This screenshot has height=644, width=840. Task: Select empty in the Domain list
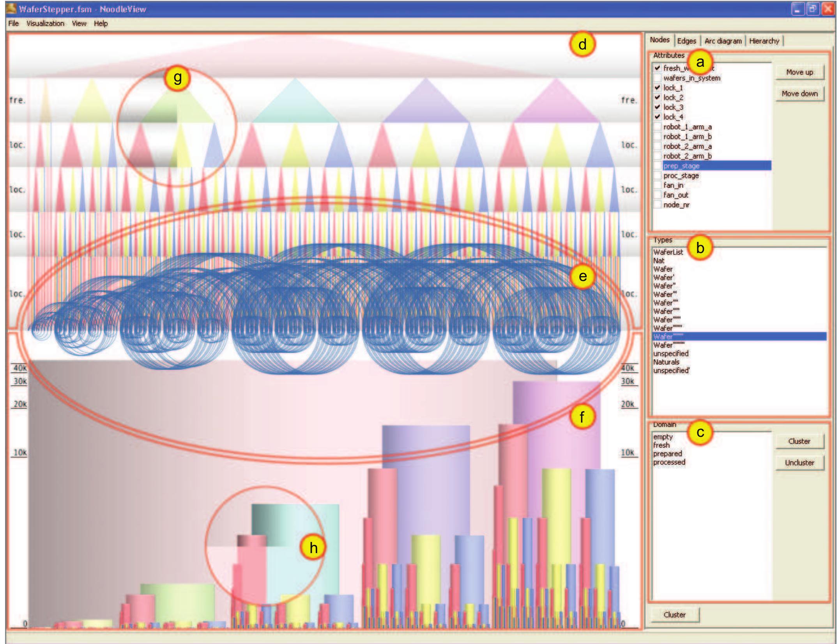663,437
